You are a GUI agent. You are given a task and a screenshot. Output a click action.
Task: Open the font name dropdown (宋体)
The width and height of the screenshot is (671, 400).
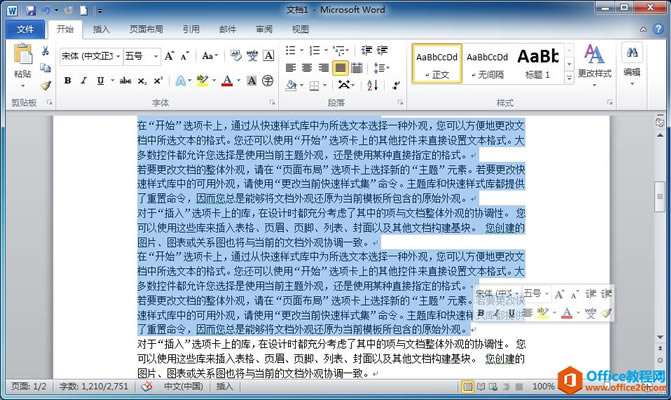118,56
